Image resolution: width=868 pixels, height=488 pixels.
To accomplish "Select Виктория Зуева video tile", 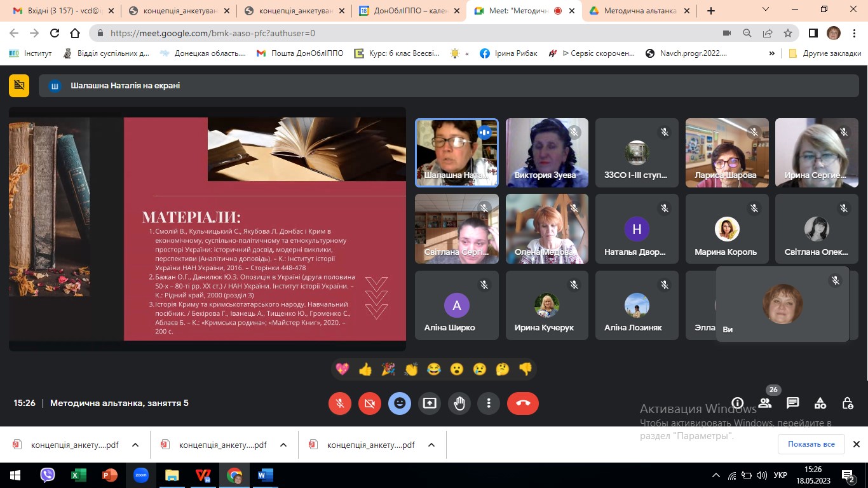I will tap(546, 152).
